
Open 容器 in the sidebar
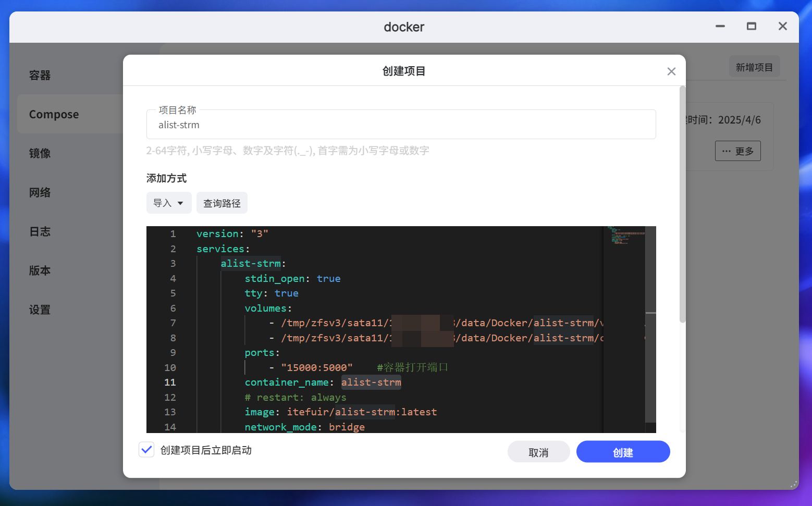click(40, 75)
